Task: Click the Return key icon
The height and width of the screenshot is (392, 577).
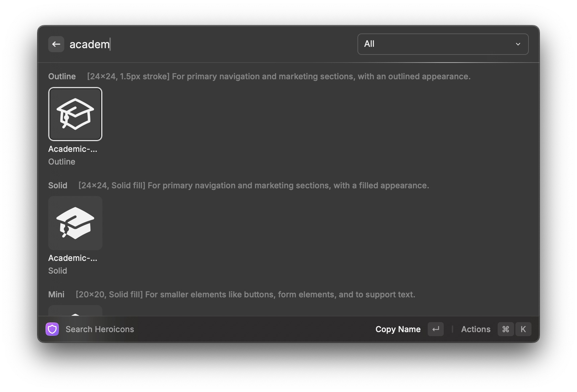Action: 435,329
